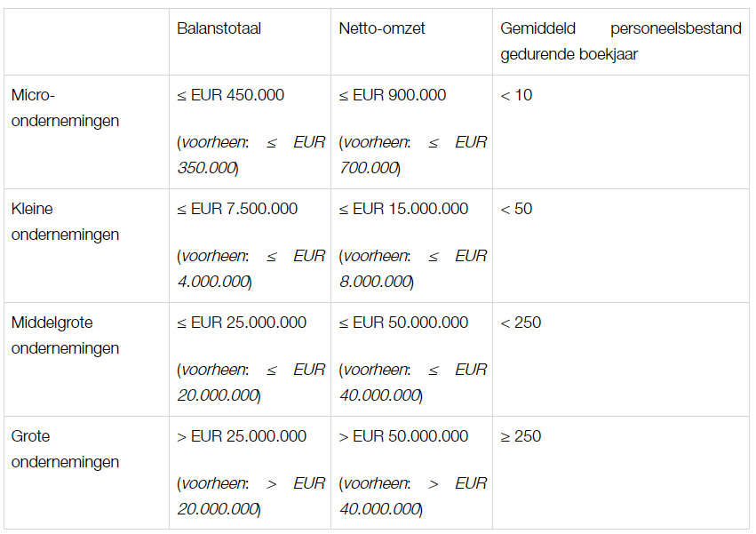Select the < 50 employees cell
Screen dimensions: 756x534
[516, 209]
